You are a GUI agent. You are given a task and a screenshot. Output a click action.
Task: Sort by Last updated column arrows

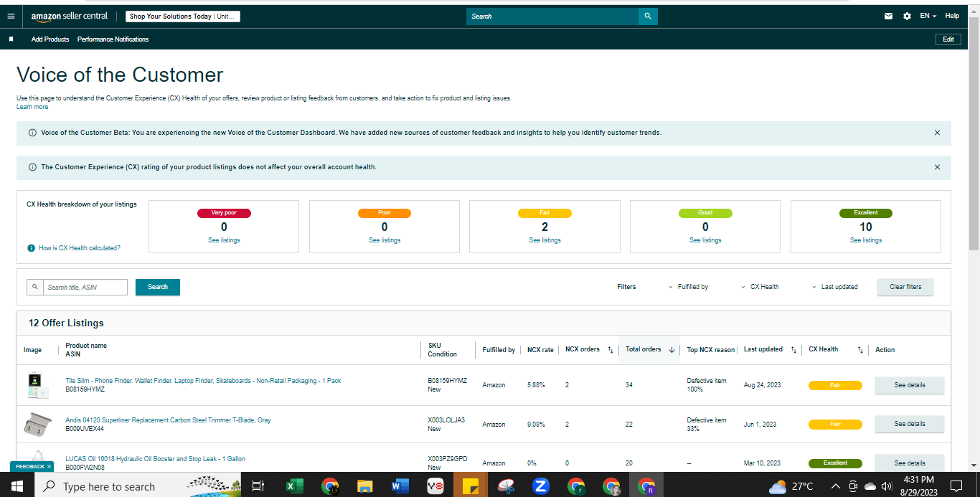pyautogui.click(x=793, y=350)
